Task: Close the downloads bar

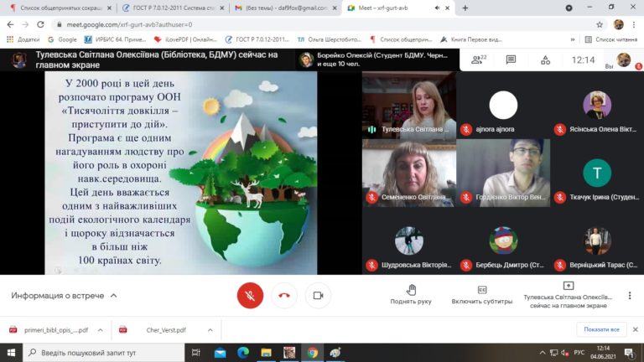Action: tap(636, 329)
